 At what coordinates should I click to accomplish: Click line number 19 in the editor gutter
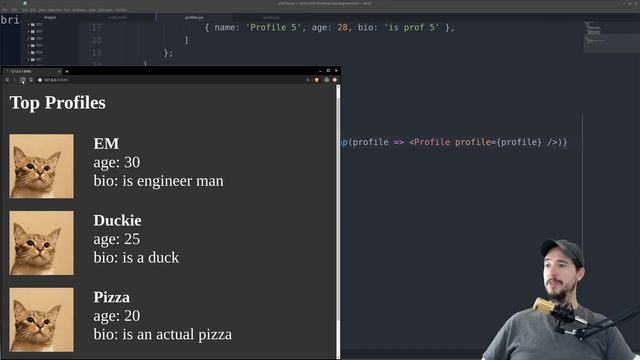coord(97,53)
